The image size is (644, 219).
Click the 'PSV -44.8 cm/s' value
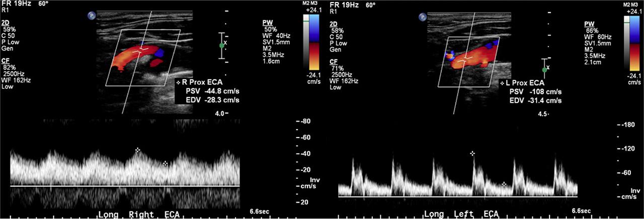point(213,92)
